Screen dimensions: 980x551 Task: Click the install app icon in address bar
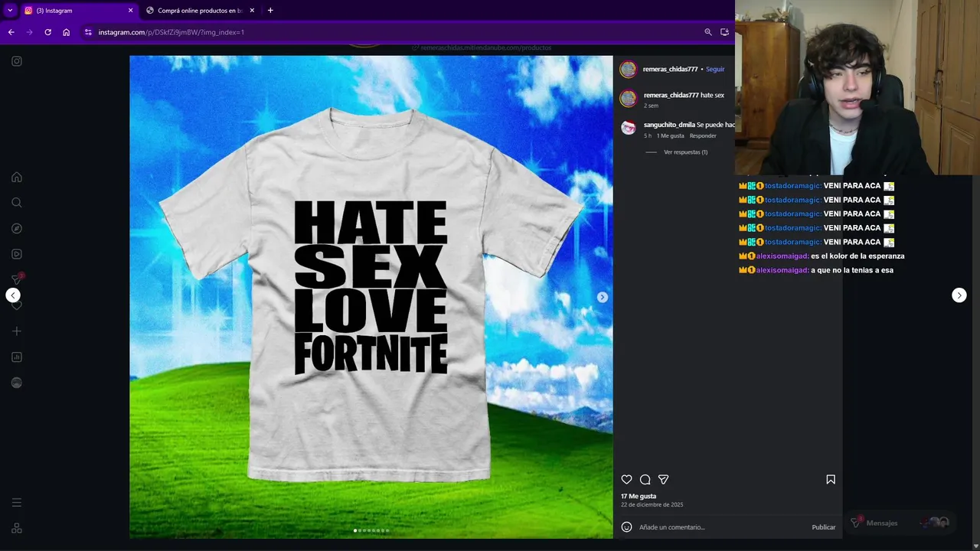[724, 32]
